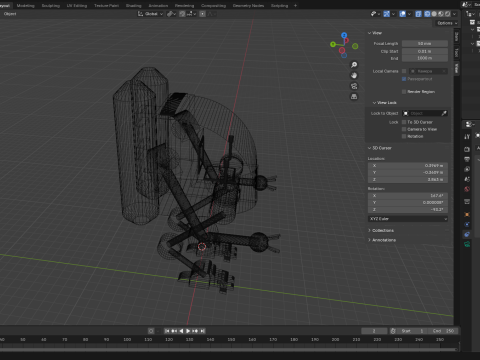The height and width of the screenshot is (360, 480).
Task: Switch to the Shading workspace tab
Action: (133, 5)
